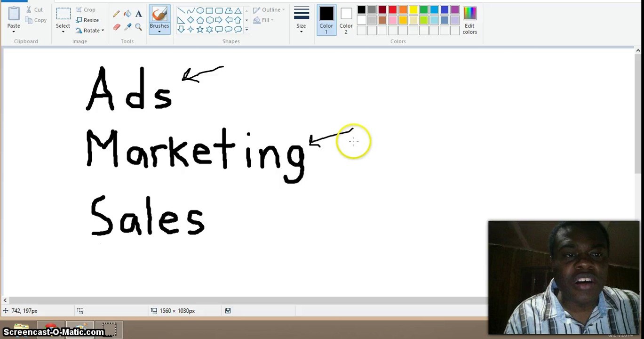Pick the orange color swatch

coord(403,10)
